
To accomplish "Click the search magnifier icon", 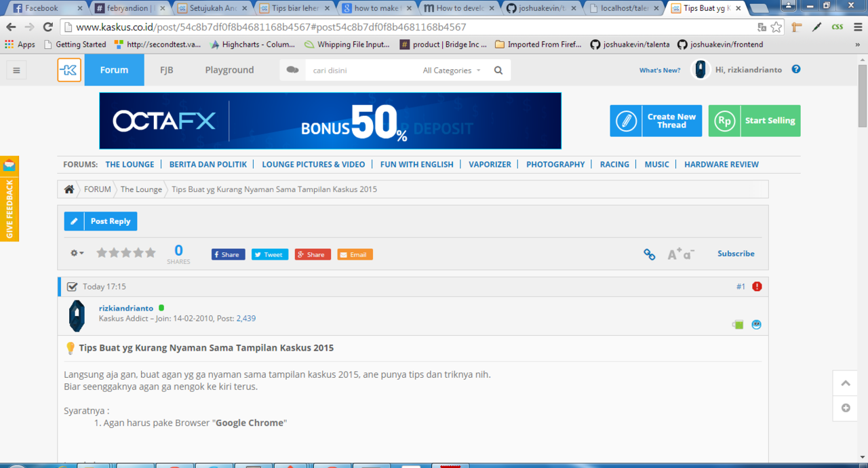I will click(x=498, y=70).
